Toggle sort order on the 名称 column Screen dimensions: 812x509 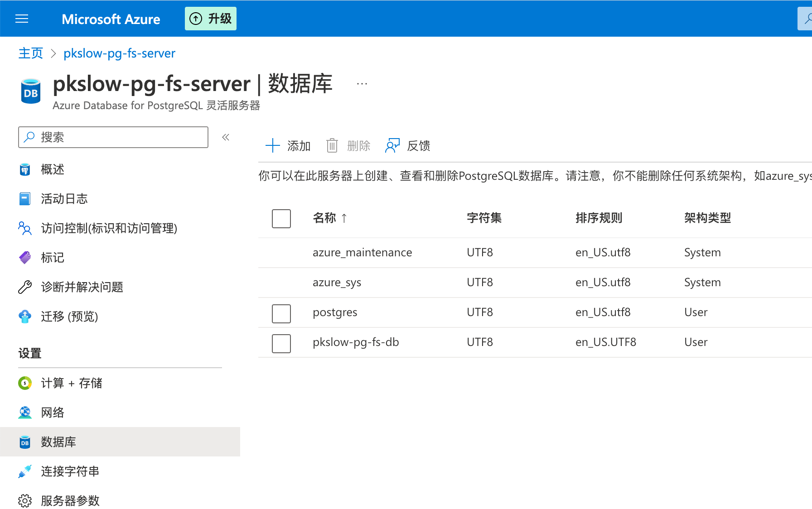[x=330, y=218]
